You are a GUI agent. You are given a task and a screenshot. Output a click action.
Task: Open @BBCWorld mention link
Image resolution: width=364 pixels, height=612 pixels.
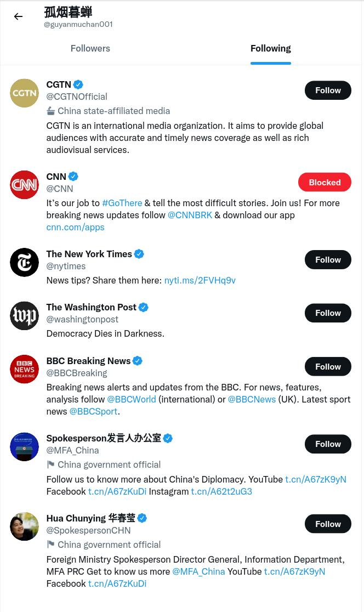[132, 399]
